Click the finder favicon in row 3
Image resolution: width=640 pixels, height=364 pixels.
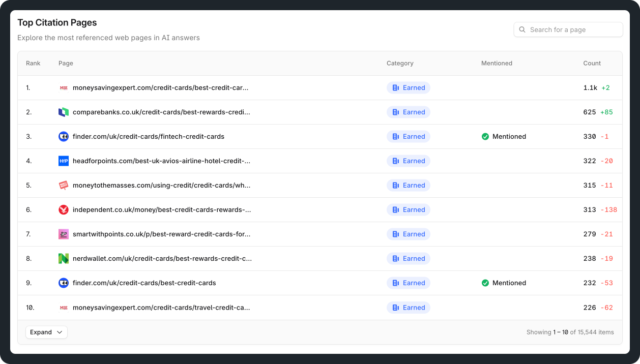64,137
